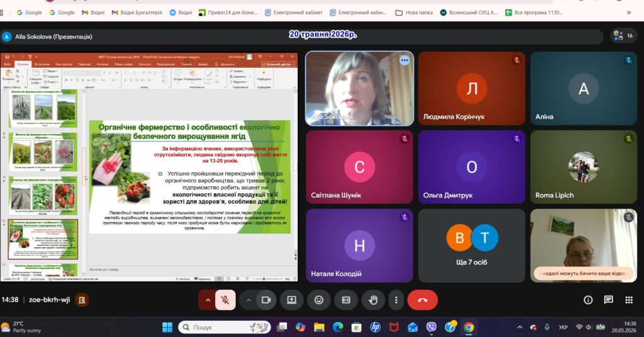Image resolution: width=644 pixels, height=337 pixels.
Task: Open the clock showing 14:38 20.05.2026
Action: [623, 327]
